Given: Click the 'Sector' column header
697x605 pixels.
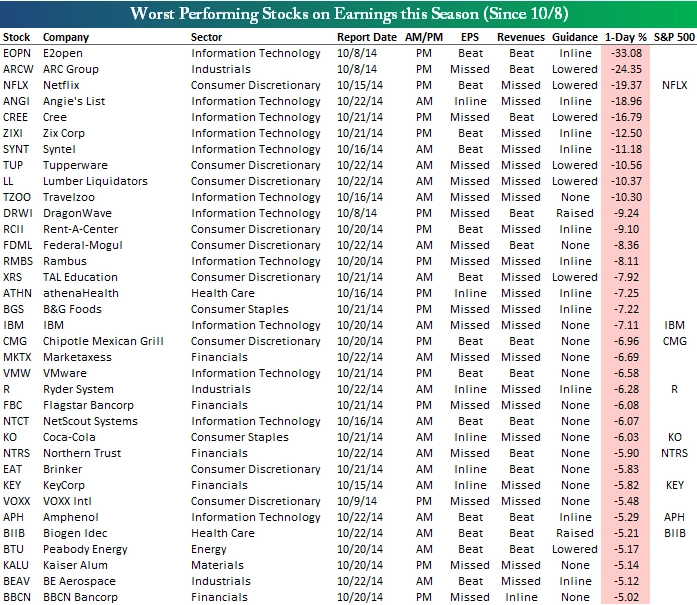Looking at the screenshot, I should [x=206, y=37].
